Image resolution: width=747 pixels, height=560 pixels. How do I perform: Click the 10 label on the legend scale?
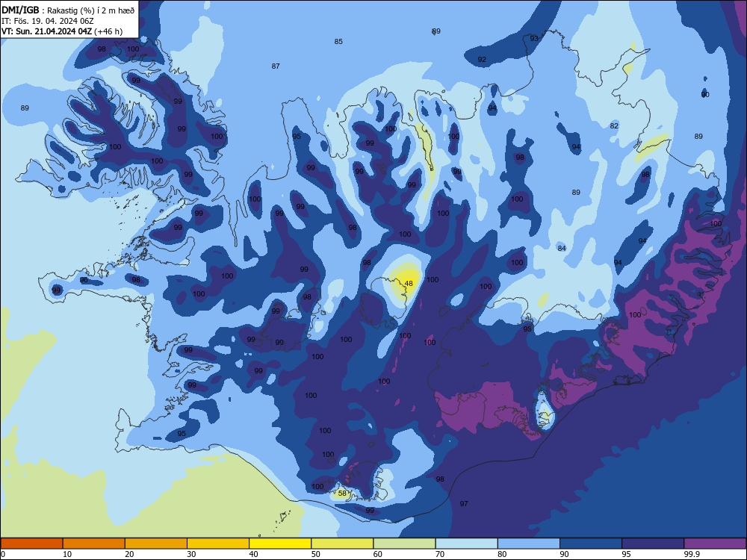[67, 554]
